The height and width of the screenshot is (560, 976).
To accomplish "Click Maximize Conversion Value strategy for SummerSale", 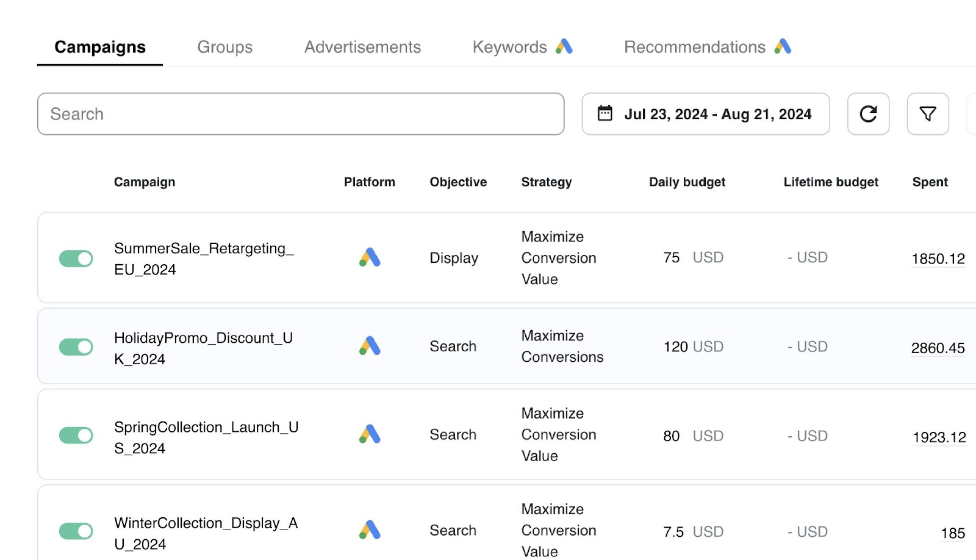I will click(559, 258).
